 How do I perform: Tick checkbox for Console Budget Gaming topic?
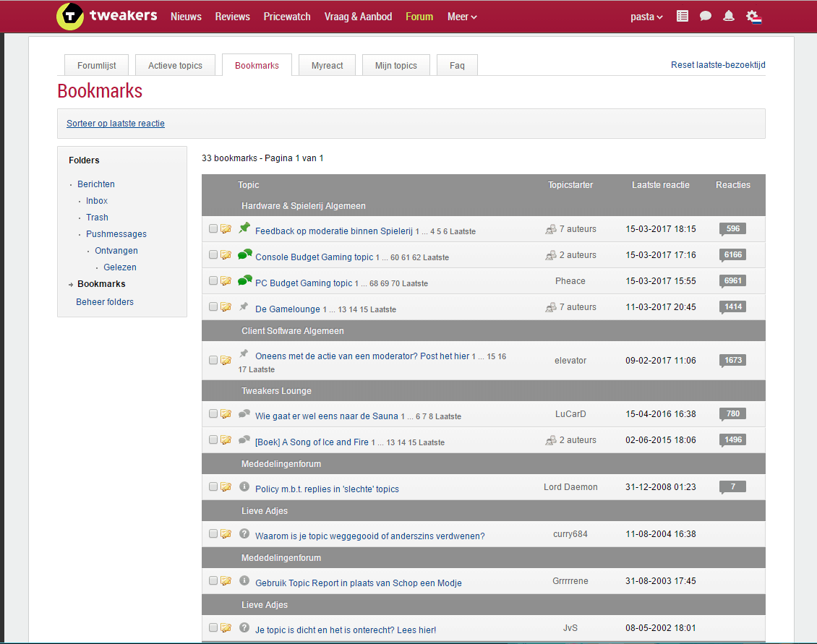pos(213,255)
